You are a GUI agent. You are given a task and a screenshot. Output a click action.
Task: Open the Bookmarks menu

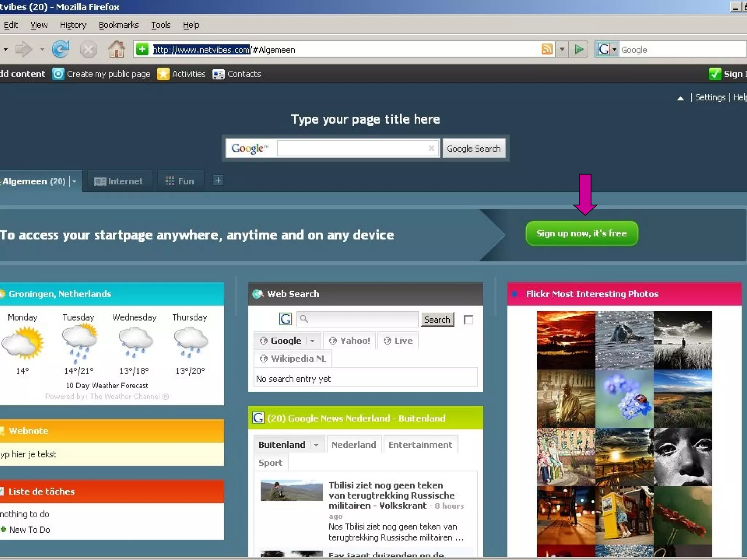119,25
